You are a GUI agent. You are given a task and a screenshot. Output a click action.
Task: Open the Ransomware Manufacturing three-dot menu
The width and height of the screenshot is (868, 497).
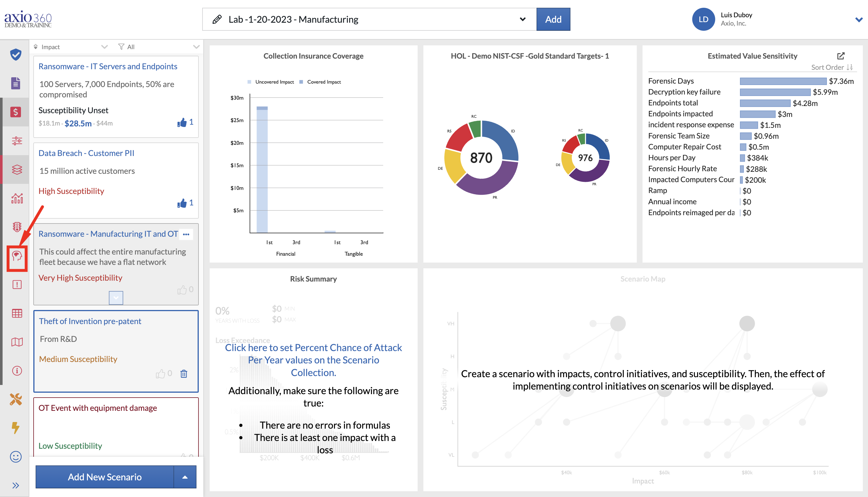click(x=186, y=234)
